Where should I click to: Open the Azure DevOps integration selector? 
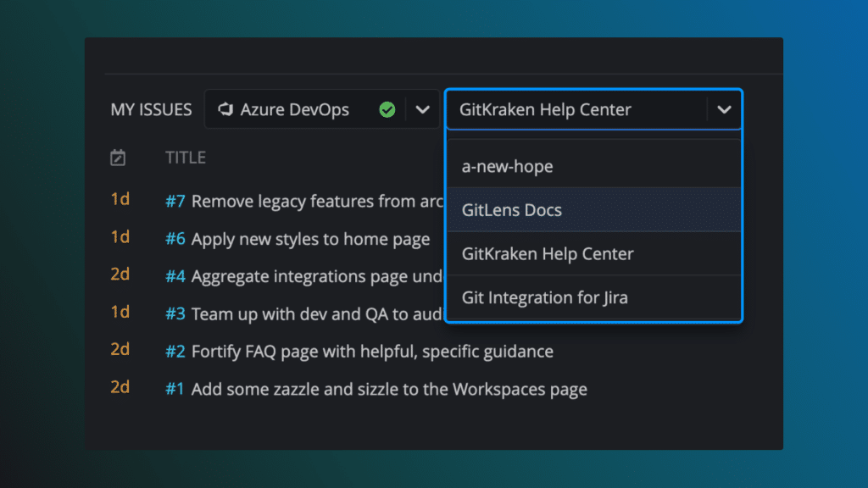pos(321,109)
